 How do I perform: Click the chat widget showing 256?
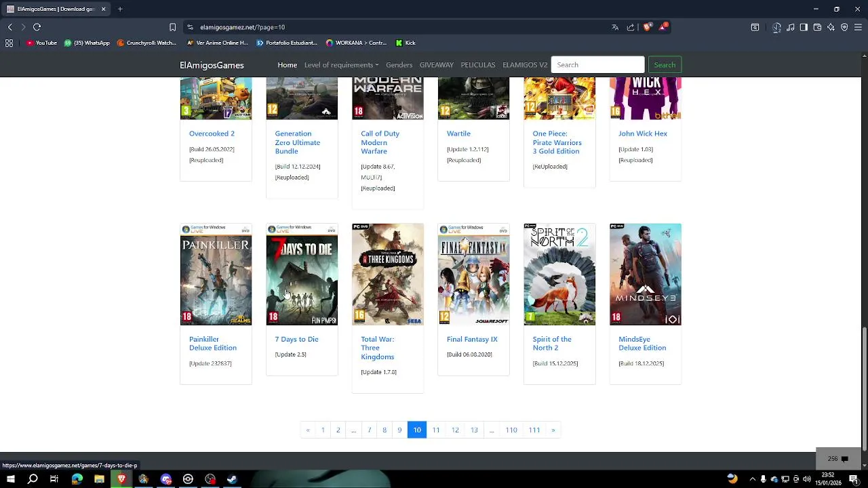838,459
